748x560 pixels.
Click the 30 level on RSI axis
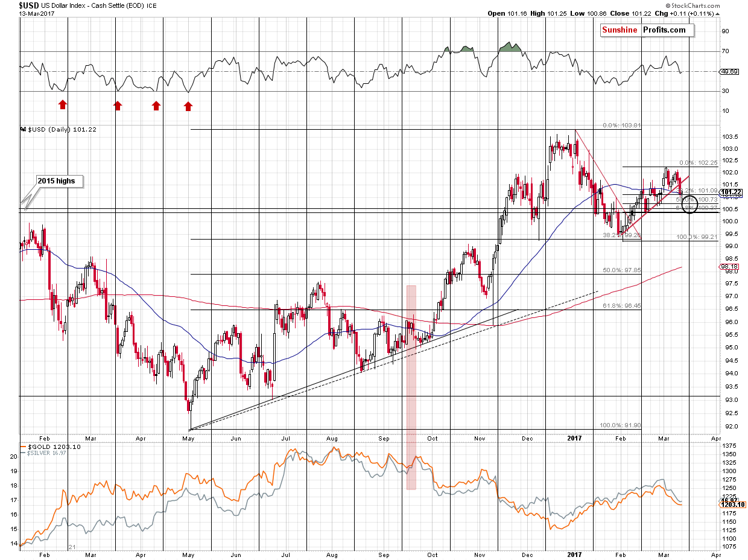726,91
